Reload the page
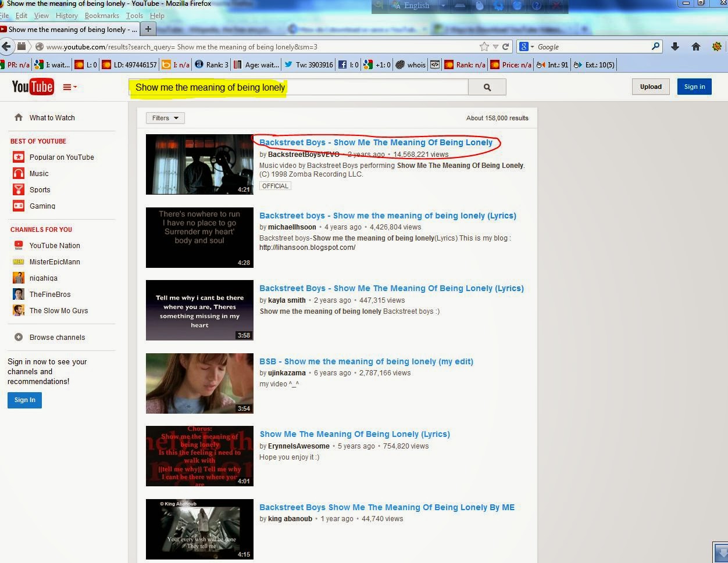728x563 pixels. [505, 46]
